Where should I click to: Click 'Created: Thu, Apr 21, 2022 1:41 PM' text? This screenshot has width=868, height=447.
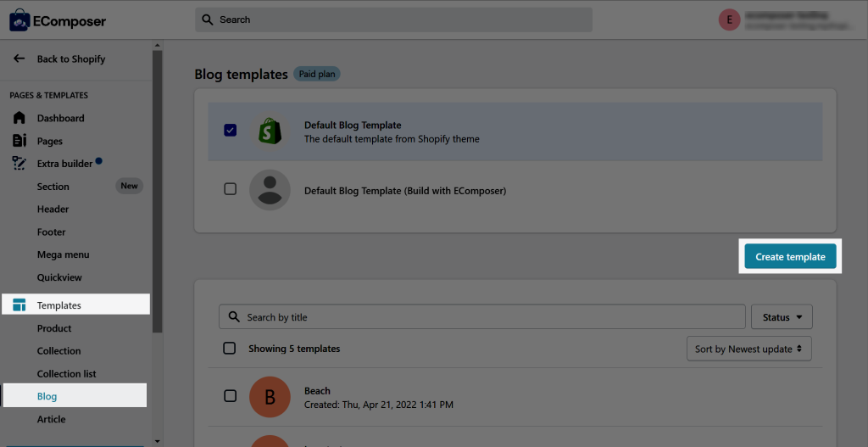379,405
